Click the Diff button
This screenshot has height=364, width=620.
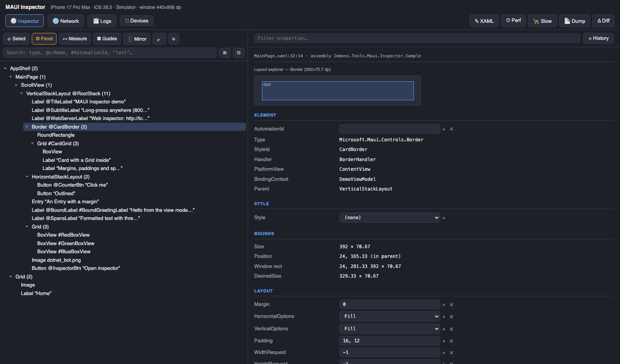(603, 21)
